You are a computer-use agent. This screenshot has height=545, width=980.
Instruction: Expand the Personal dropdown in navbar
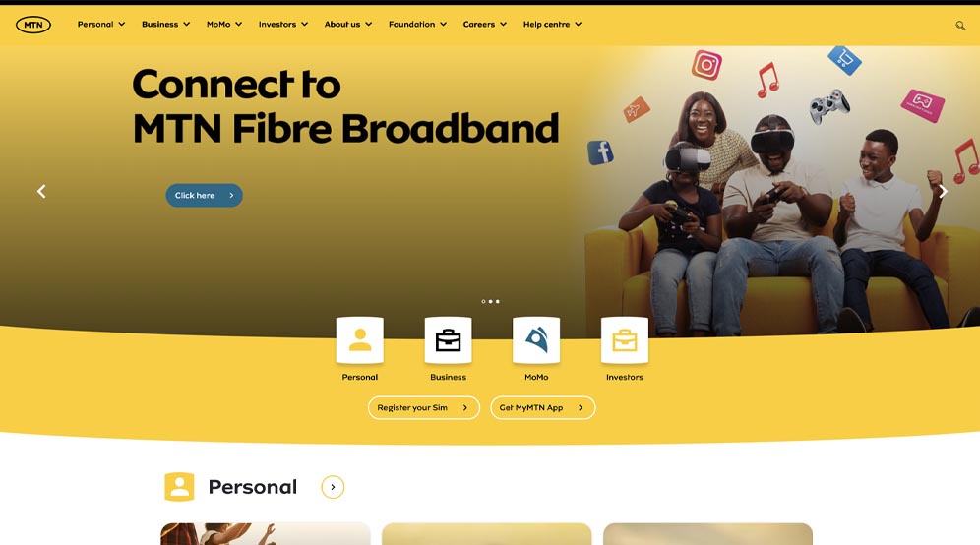pos(101,24)
